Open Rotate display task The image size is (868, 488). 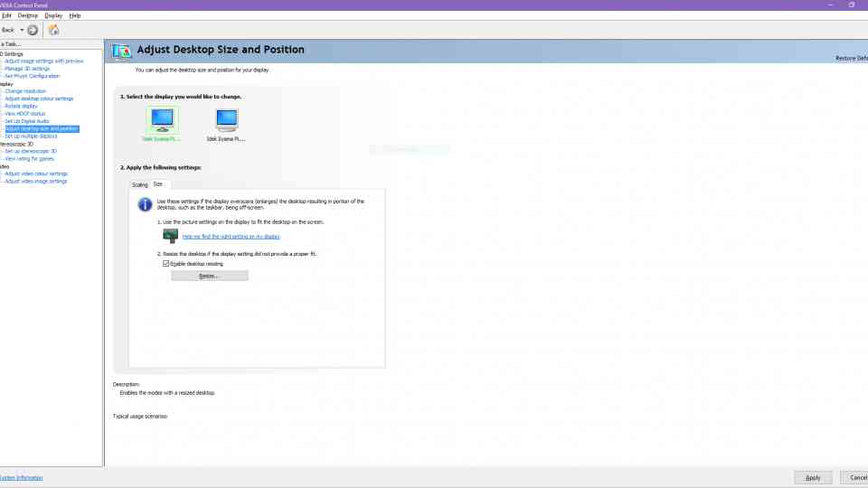[21, 106]
